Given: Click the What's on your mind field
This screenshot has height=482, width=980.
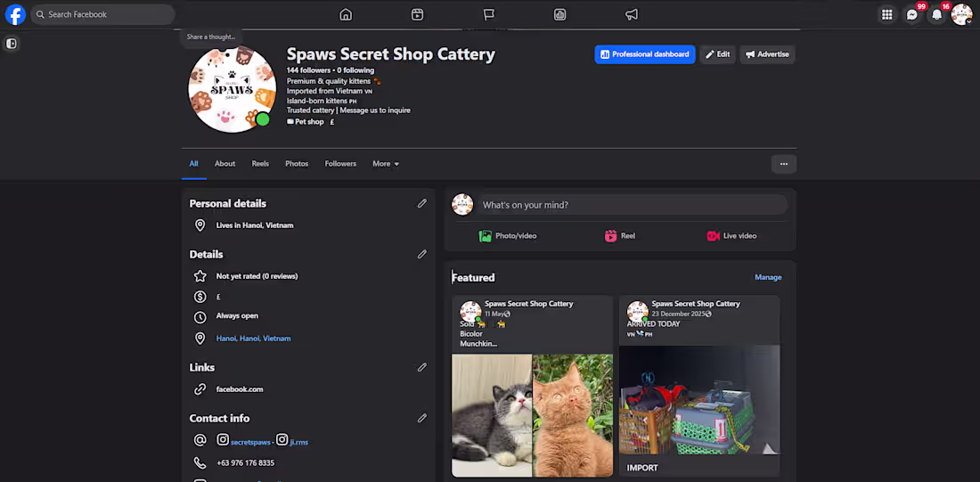Looking at the screenshot, I should [632, 204].
